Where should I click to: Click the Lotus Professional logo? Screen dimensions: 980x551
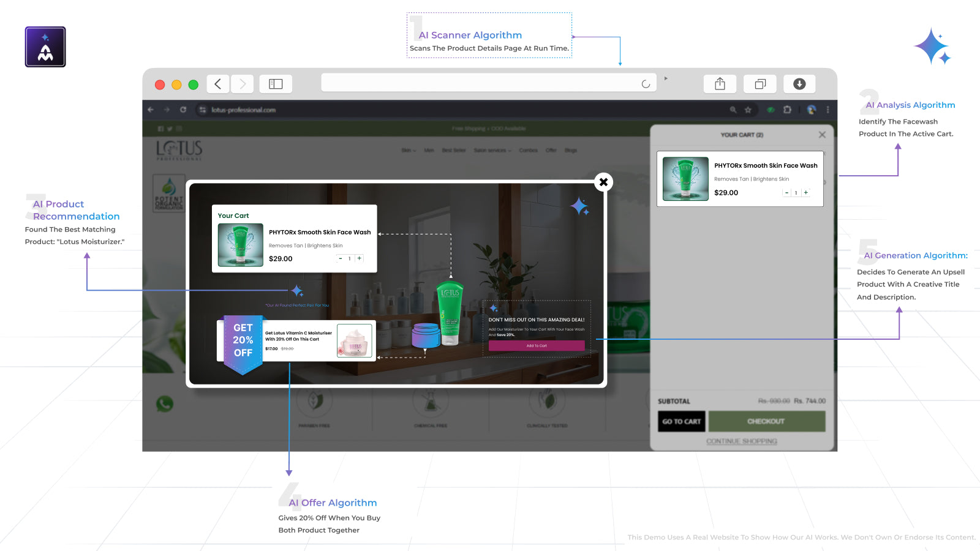[178, 150]
